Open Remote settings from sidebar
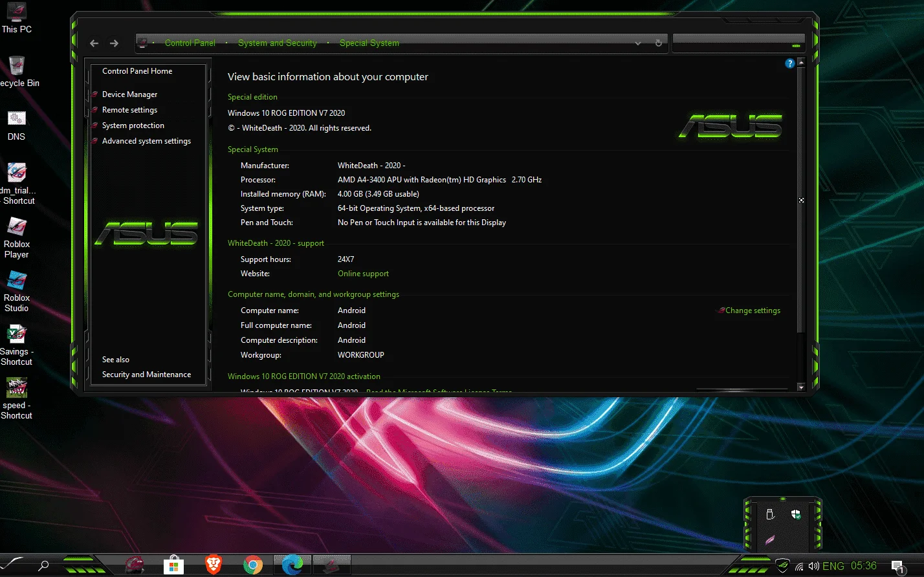Viewport: 924px width, 577px height. pos(129,110)
